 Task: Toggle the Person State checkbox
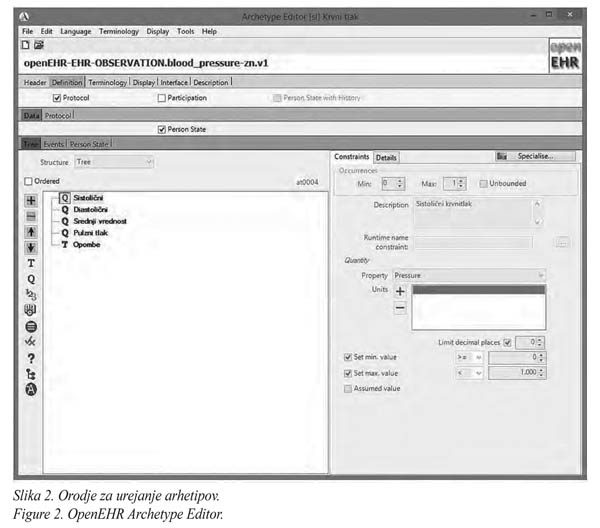tap(161, 130)
